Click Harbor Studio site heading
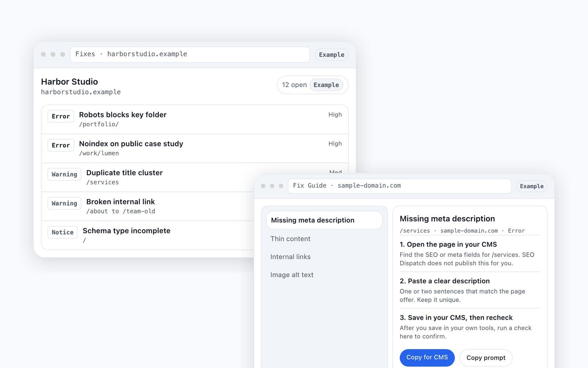This screenshot has width=588, height=368. [69, 82]
